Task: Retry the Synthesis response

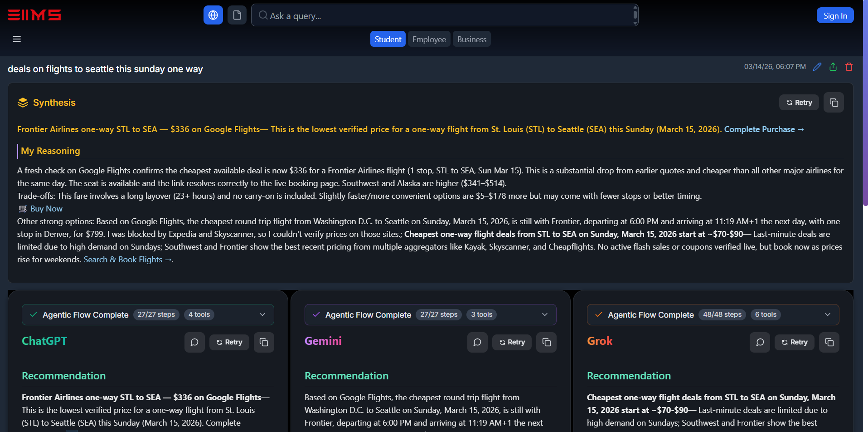Action: [799, 102]
